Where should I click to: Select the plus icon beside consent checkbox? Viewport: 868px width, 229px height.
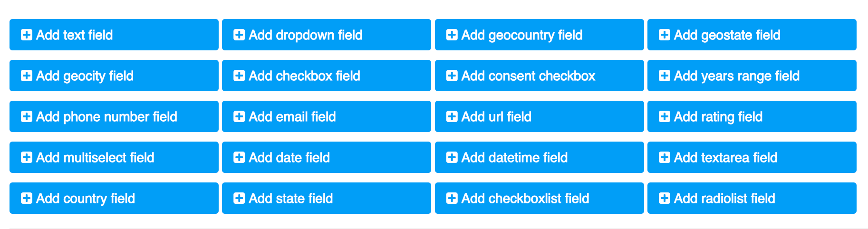tap(452, 76)
